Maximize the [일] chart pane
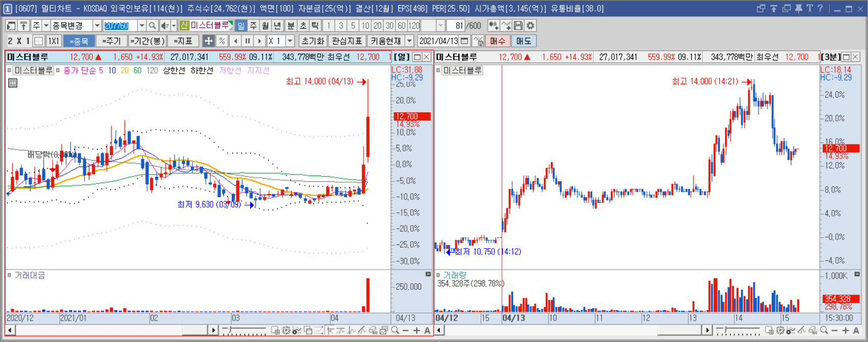Screen dimensions: 868x342 [417, 57]
